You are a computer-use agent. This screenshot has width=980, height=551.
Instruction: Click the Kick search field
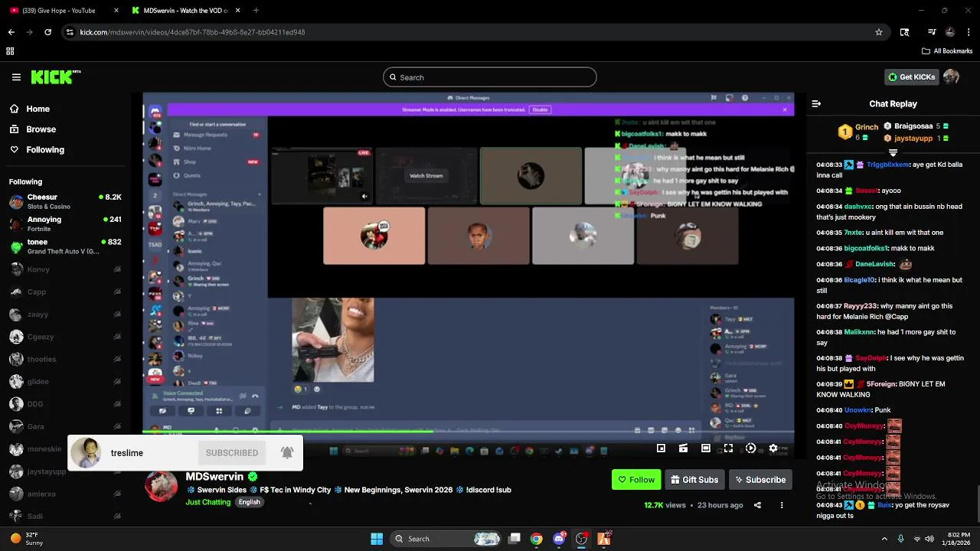click(x=490, y=77)
